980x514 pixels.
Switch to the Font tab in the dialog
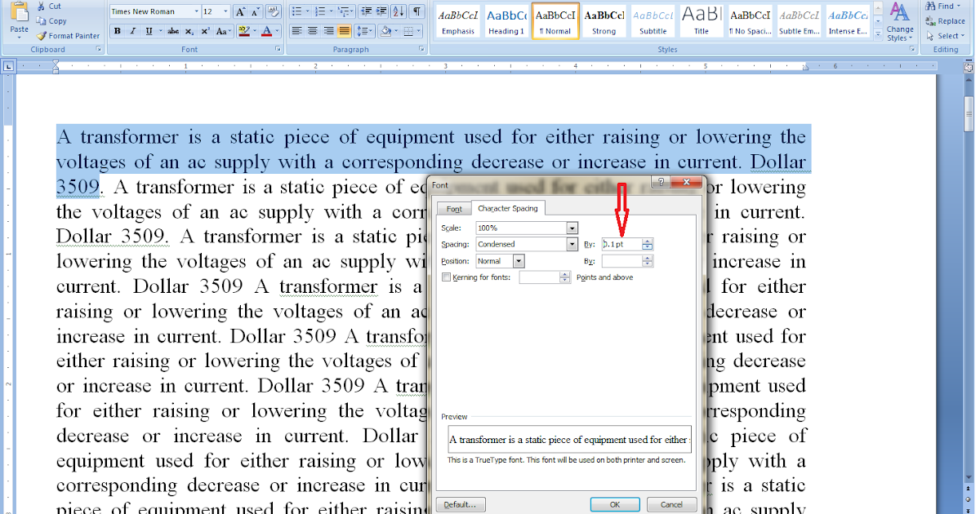click(453, 208)
